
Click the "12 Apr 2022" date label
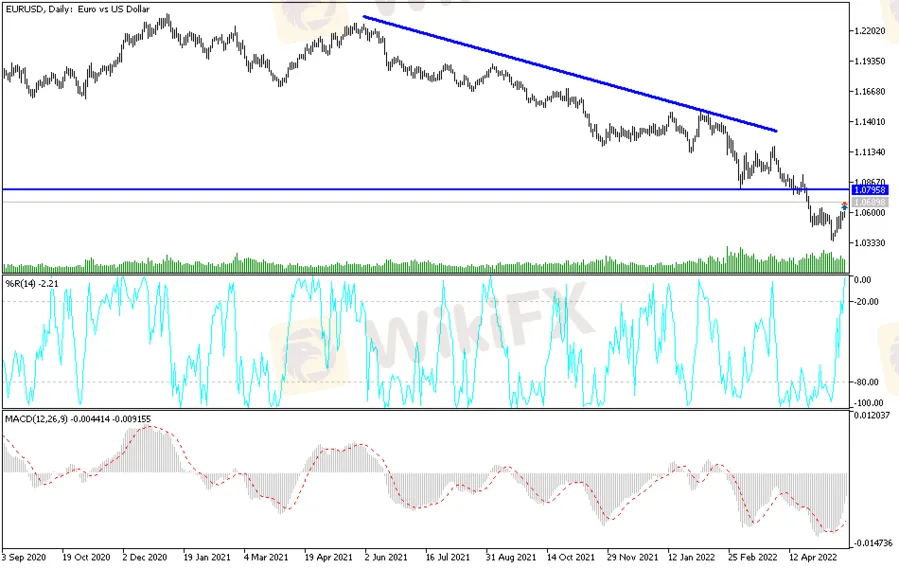pos(813,557)
